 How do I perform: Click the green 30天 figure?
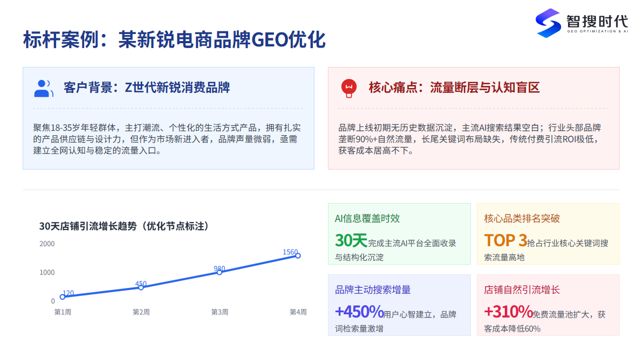click(x=351, y=241)
